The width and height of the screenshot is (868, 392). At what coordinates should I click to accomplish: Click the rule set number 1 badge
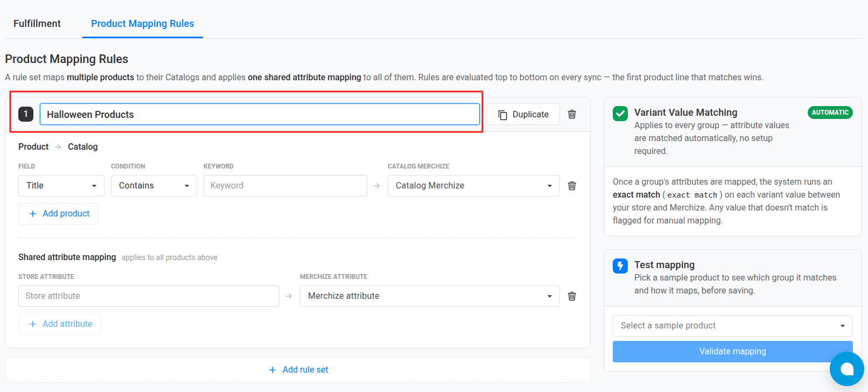(x=26, y=114)
